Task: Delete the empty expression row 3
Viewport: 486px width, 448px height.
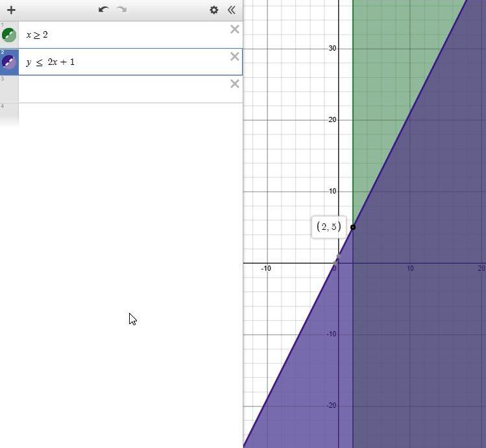Action: coord(235,84)
